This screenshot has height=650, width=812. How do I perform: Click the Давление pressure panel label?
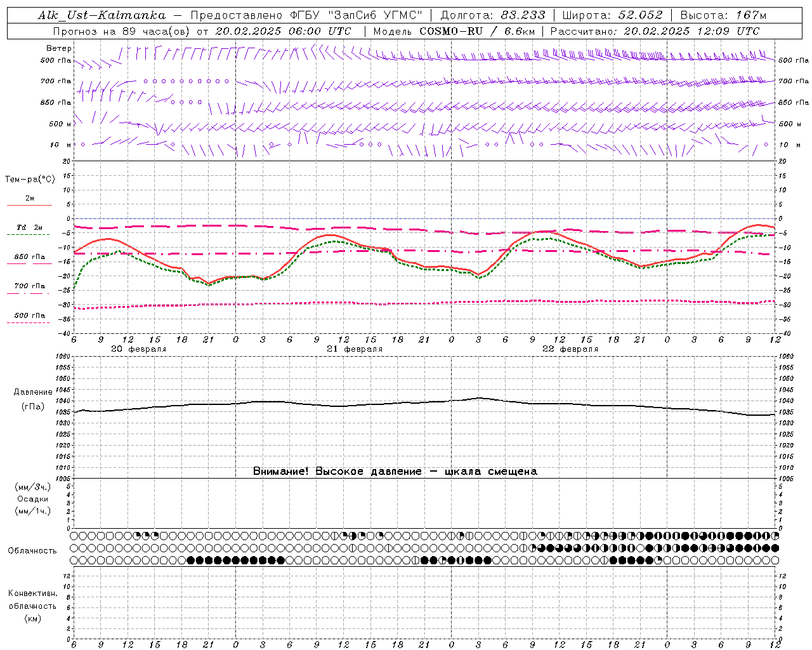33,392
